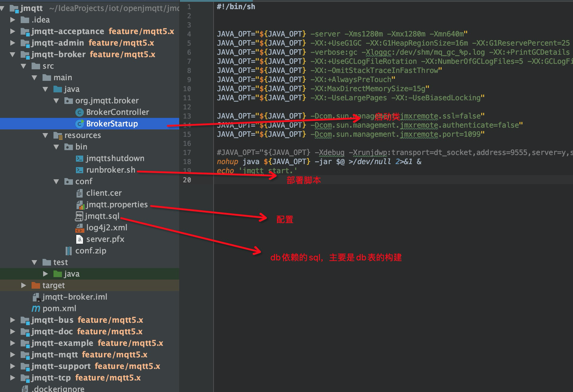Click the BrokerStartup runnable class icon
This screenshot has height=392, width=573.
coord(79,124)
